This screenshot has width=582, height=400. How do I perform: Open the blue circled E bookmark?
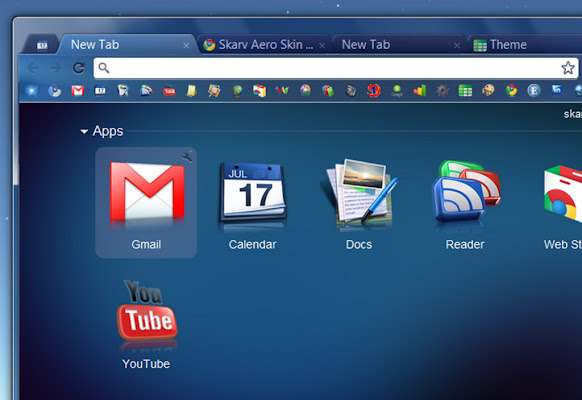(534, 91)
